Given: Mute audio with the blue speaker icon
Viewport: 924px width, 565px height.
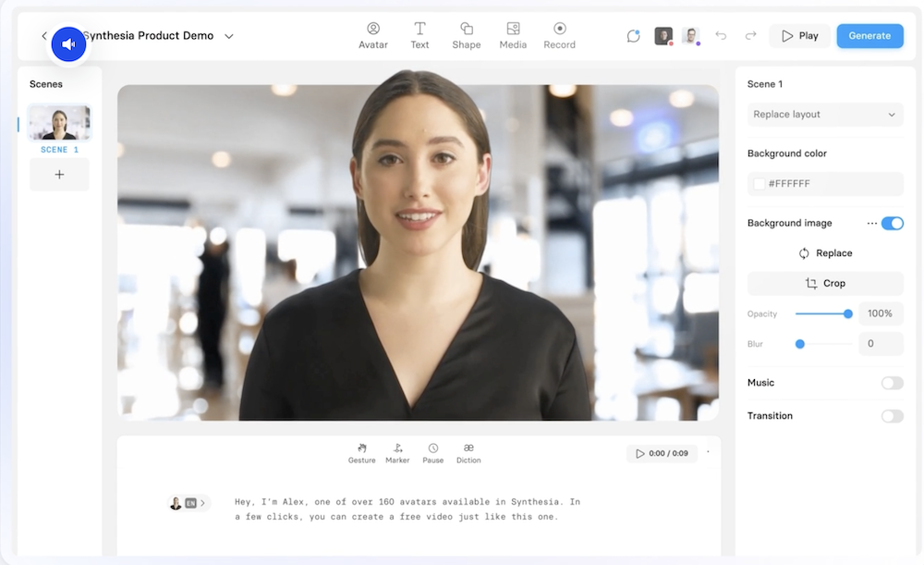Looking at the screenshot, I should point(68,43).
